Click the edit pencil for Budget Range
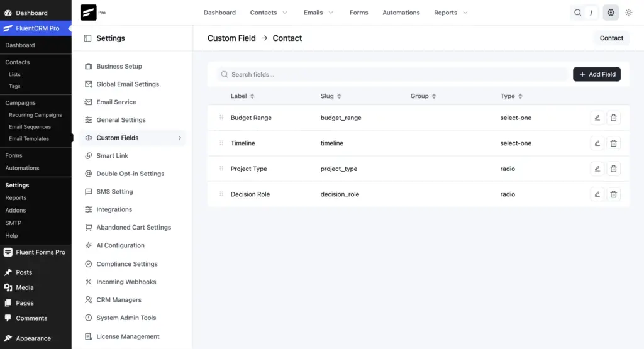 (x=597, y=118)
